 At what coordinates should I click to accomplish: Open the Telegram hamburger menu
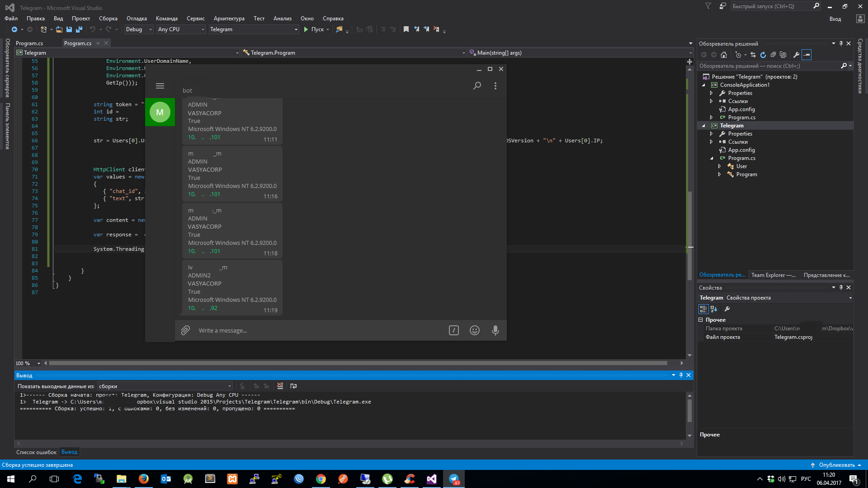[x=160, y=86]
